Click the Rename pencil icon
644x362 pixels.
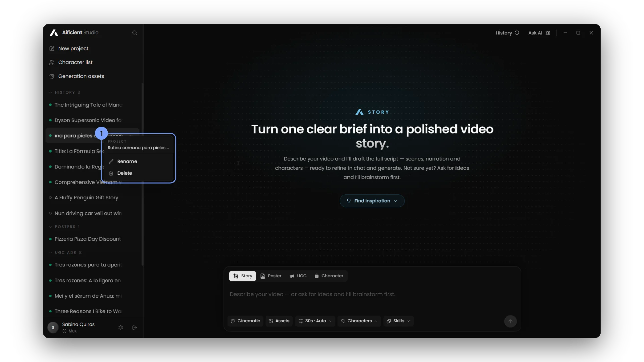(111, 161)
